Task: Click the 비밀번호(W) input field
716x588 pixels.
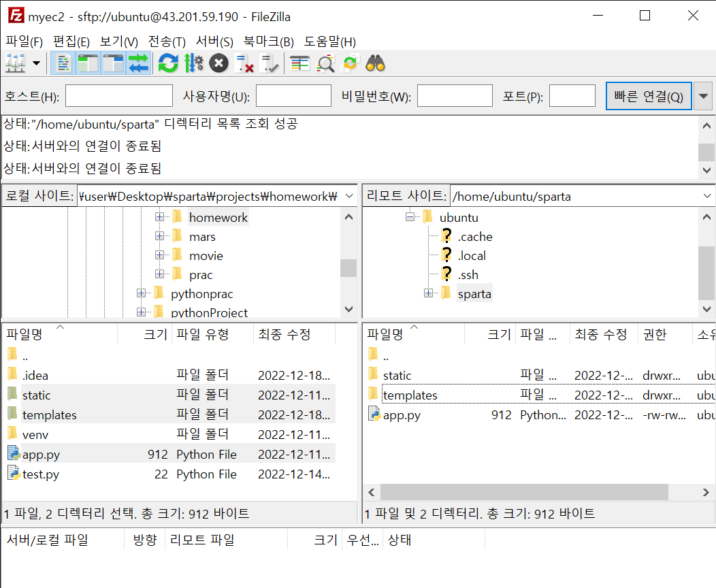Action: [455, 95]
